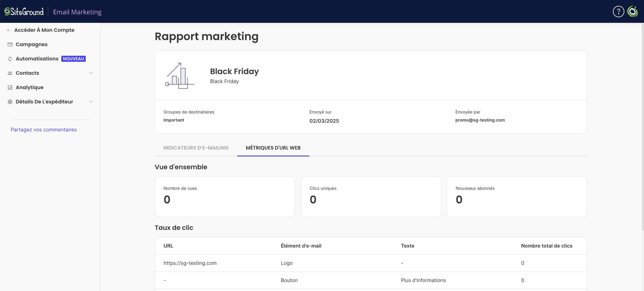Viewport: 644px width, 291px height.
Task: Click the Plus d'informations text cell
Action: (x=423, y=280)
